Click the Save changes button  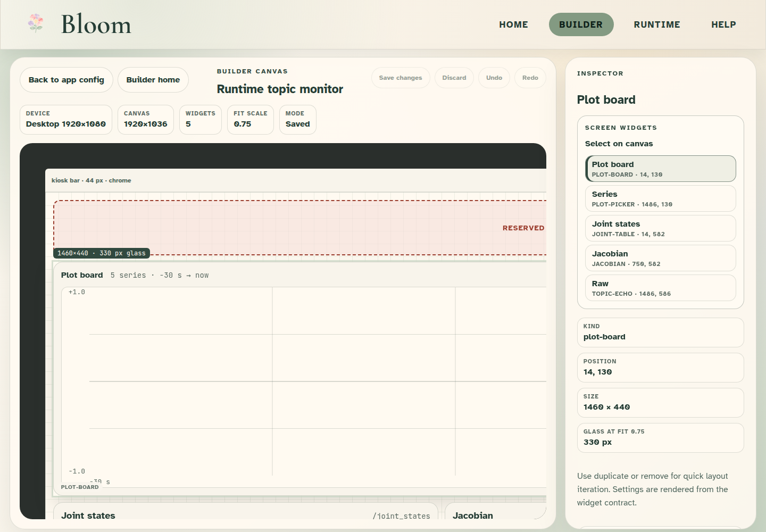point(401,78)
